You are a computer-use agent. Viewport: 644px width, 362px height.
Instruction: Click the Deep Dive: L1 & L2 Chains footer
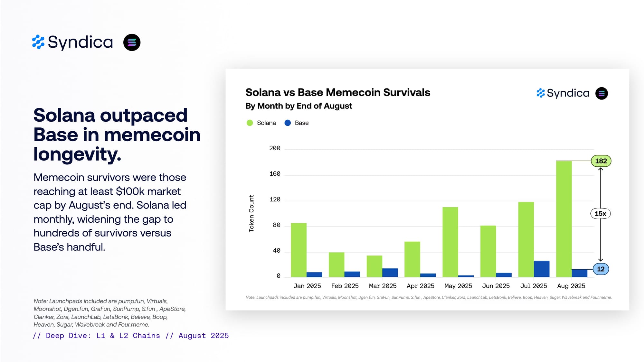tap(131, 336)
